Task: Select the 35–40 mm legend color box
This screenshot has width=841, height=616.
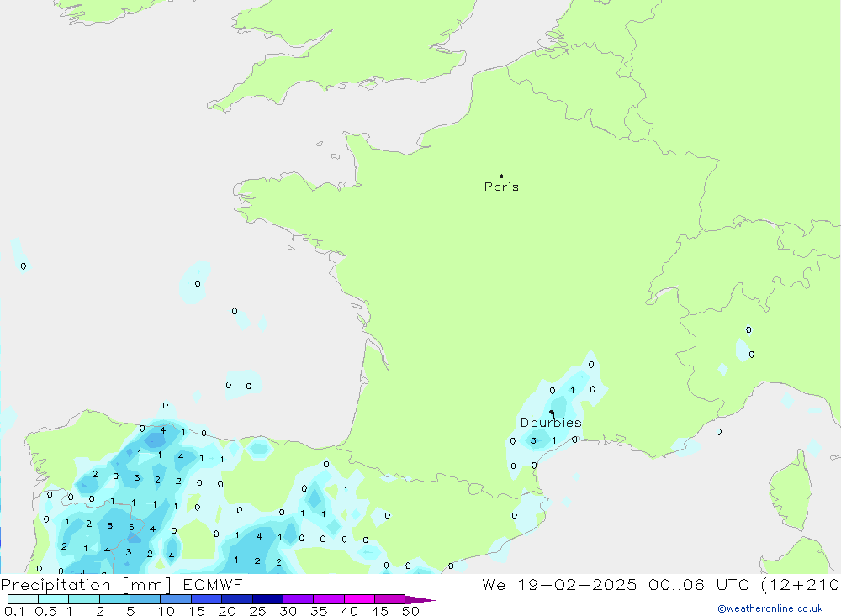Action: click(329, 599)
